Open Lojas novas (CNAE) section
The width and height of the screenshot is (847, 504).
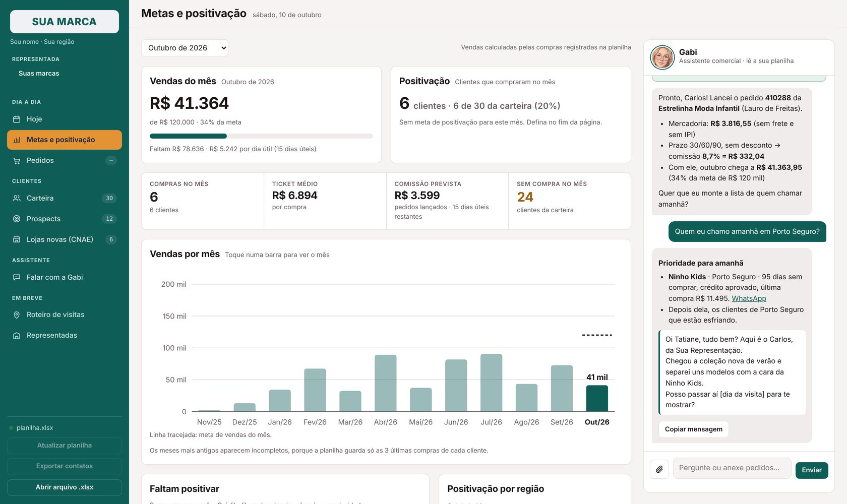(x=65, y=240)
